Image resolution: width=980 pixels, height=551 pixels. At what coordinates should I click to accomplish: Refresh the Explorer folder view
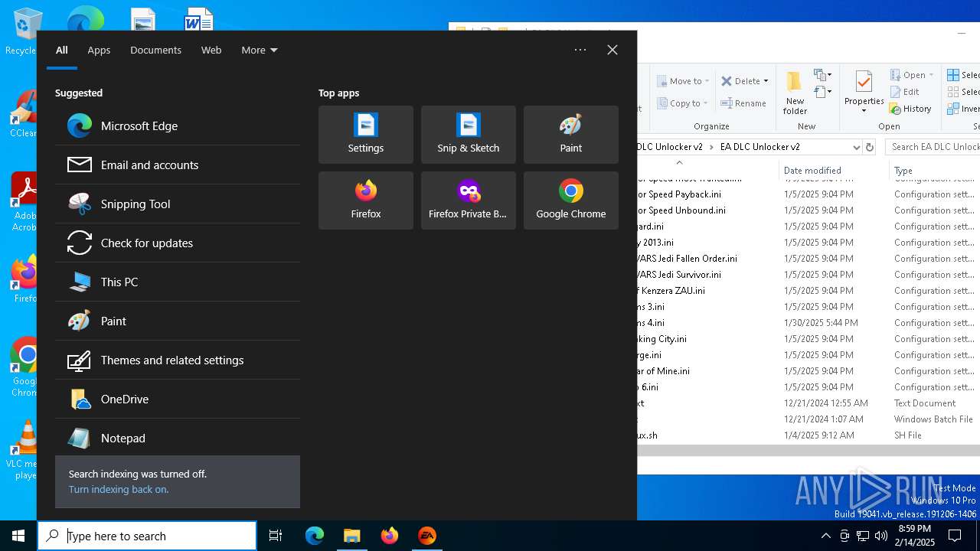(x=869, y=147)
